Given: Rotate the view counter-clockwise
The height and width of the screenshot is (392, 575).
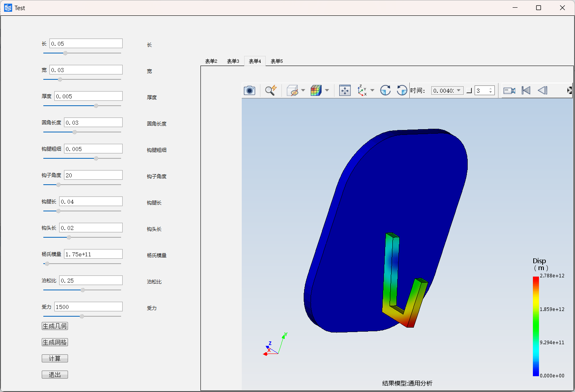Looking at the screenshot, I should pyautogui.click(x=402, y=90).
